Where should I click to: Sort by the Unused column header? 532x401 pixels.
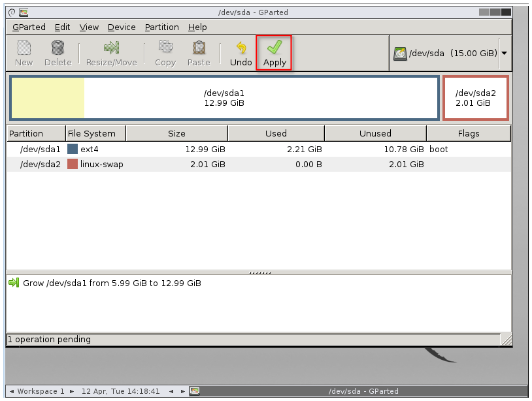coord(376,133)
